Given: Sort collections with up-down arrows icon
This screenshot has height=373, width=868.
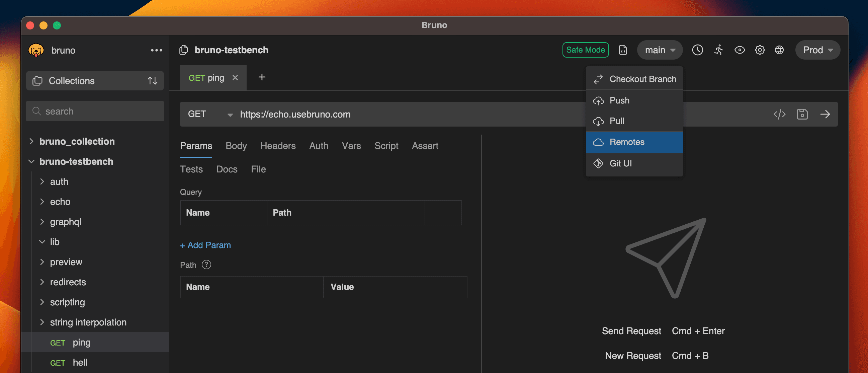Looking at the screenshot, I should pyautogui.click(x=152, y=81).
